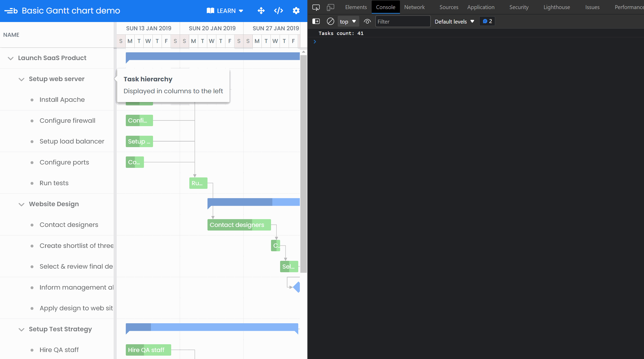Screen dimensions: 644x359
Task: Click the Bryntum logo in the top-left corner
Action: tap(11, 11)
